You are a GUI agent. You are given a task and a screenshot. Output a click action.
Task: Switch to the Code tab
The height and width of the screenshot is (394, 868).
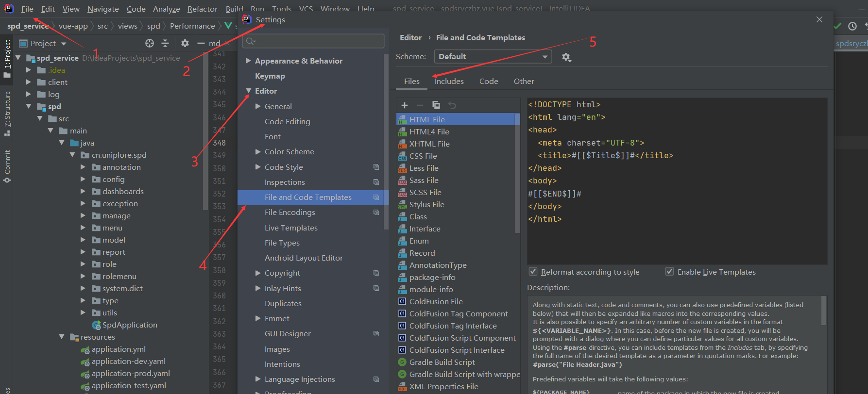coord(489,81)
